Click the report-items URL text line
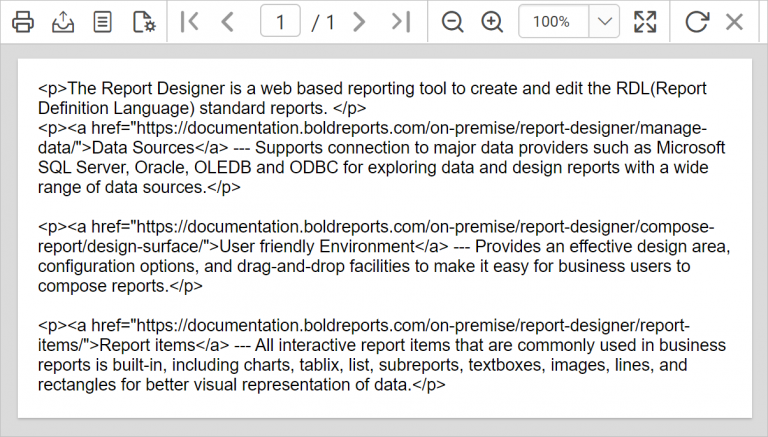The width and height of the screenshot is (768, 437). point(364,325)
